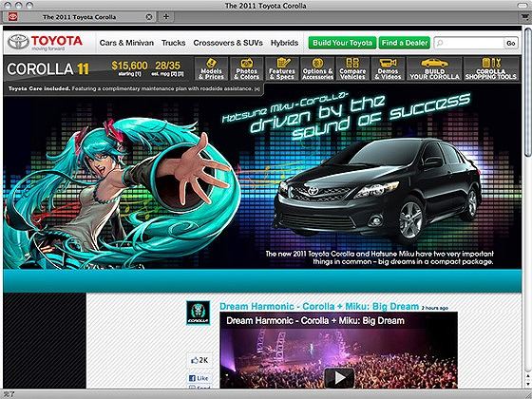The width and height of the screenshot is (532, 399).
Task: Open the Hybrids menu
Action: click(x=284, y=43)
